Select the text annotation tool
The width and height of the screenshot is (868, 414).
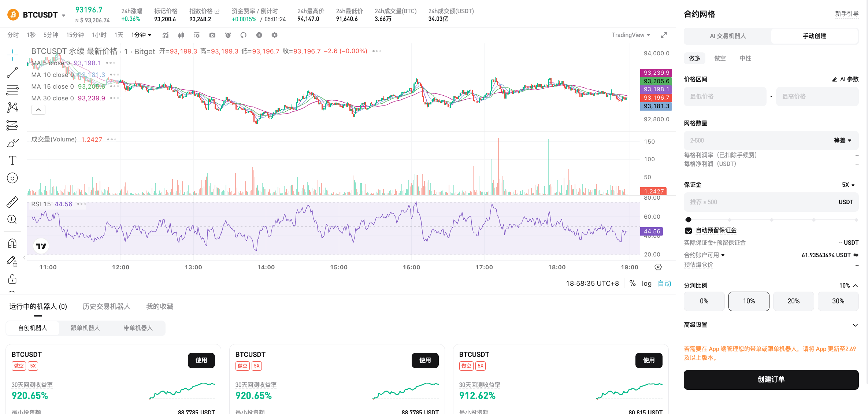[12, 160]
